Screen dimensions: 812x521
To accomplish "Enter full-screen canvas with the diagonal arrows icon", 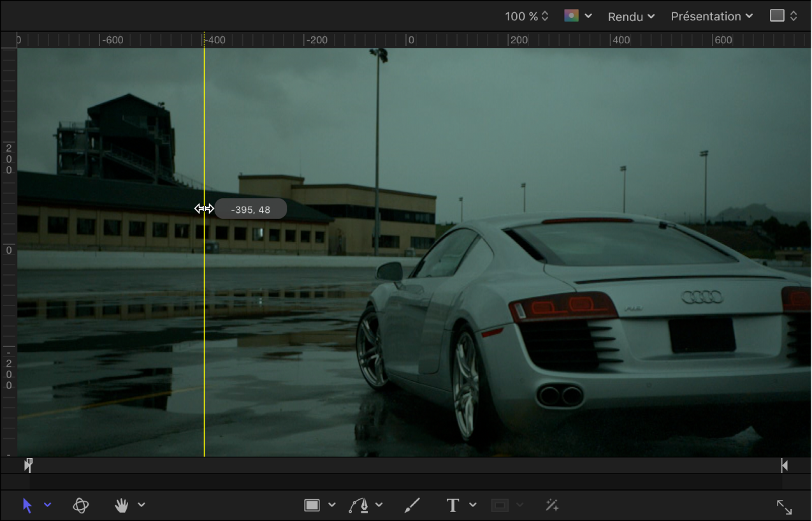I will [x=784, y=507].
